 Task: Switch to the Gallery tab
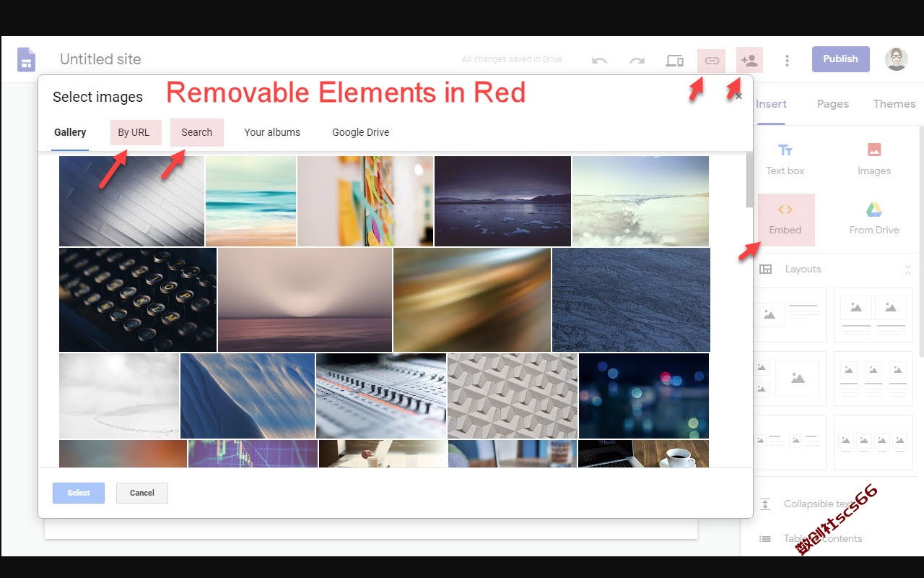tap(70, 132)
